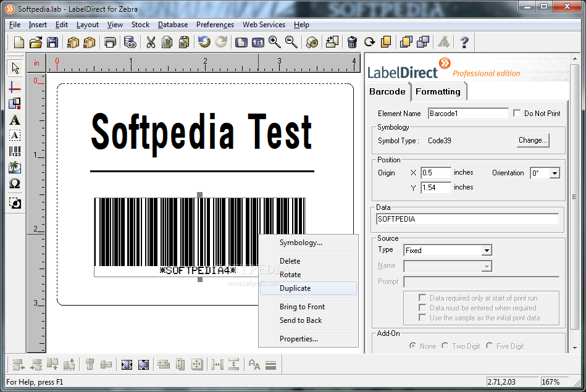The width and height of the screenshot is (586, 392).
Task: Select the Five Digit add-on option
Action: [489, 346]
